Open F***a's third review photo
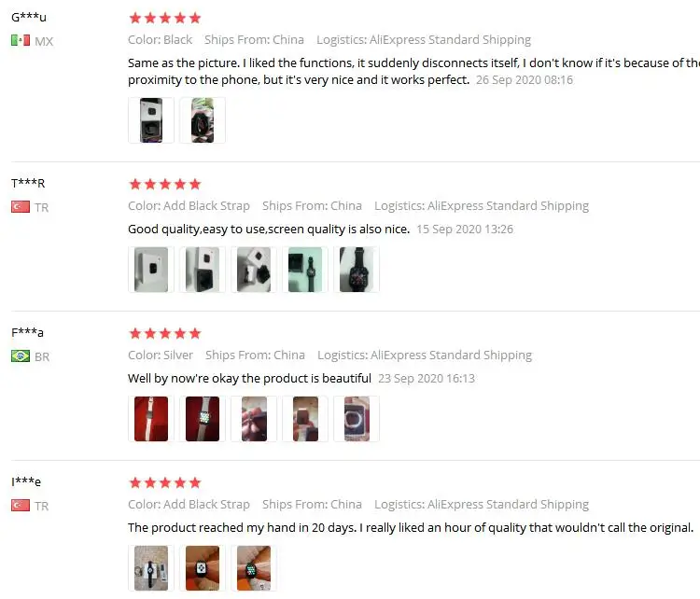The width and height of the screenshot is (700, 599). click(254, 419)
